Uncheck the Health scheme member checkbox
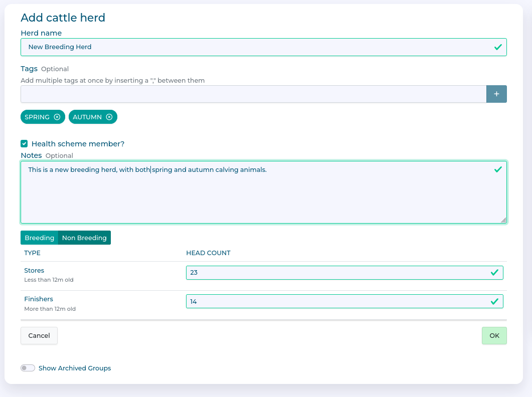 [24, 143]
